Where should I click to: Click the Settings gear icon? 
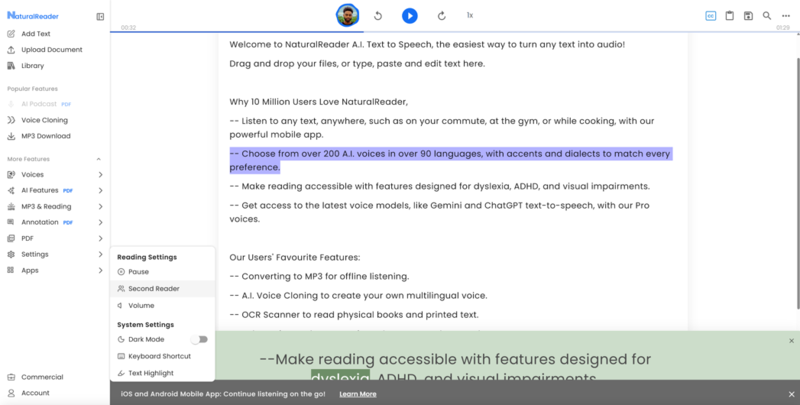[11, 254]
